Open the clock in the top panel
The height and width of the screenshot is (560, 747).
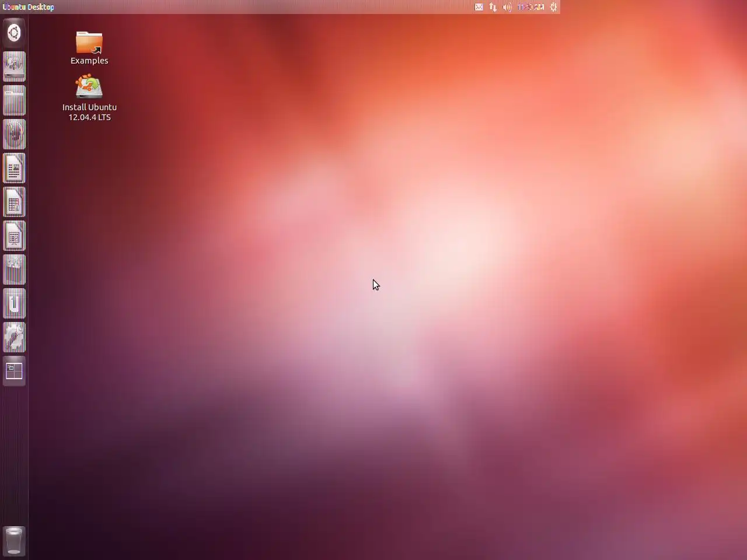531,7
